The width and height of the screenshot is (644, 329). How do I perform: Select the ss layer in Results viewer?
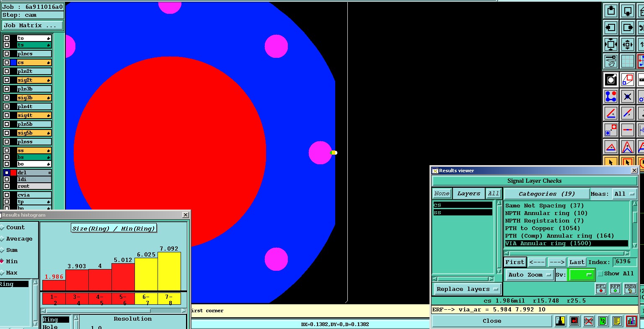coord(463,212)
